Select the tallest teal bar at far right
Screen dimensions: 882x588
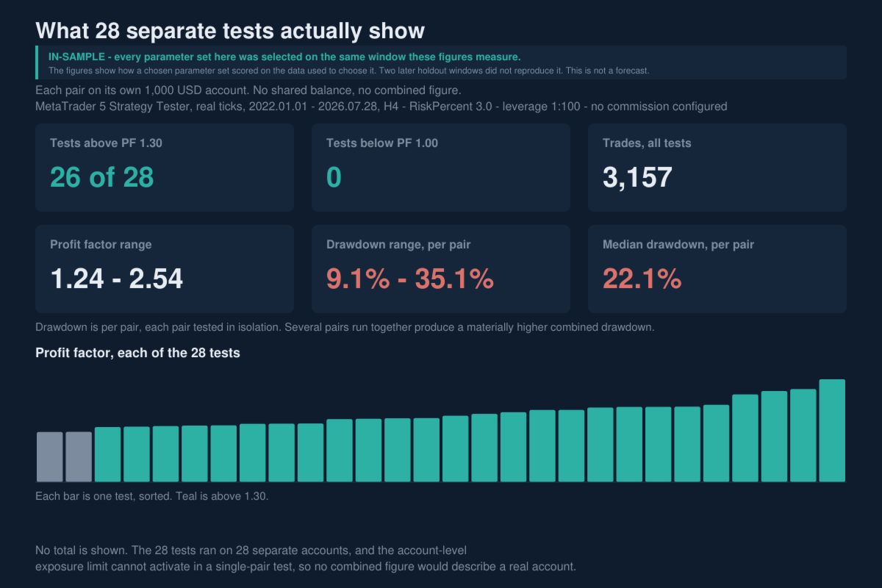tap(832, 431)
